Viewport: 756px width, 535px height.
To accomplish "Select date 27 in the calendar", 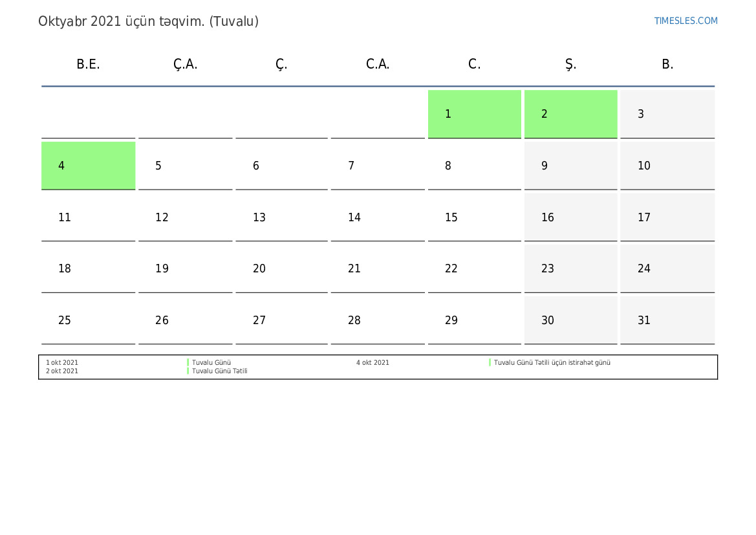I will 281,320.
